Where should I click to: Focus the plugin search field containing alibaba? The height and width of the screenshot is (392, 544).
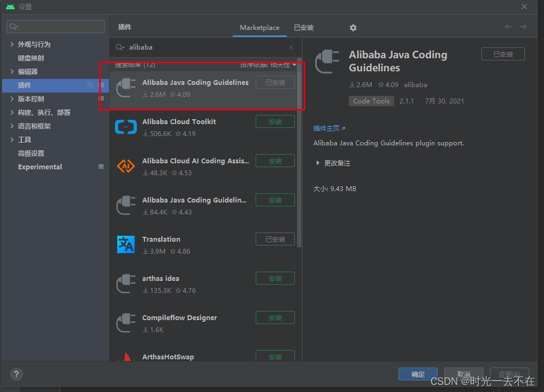click(x=205, y=47)
